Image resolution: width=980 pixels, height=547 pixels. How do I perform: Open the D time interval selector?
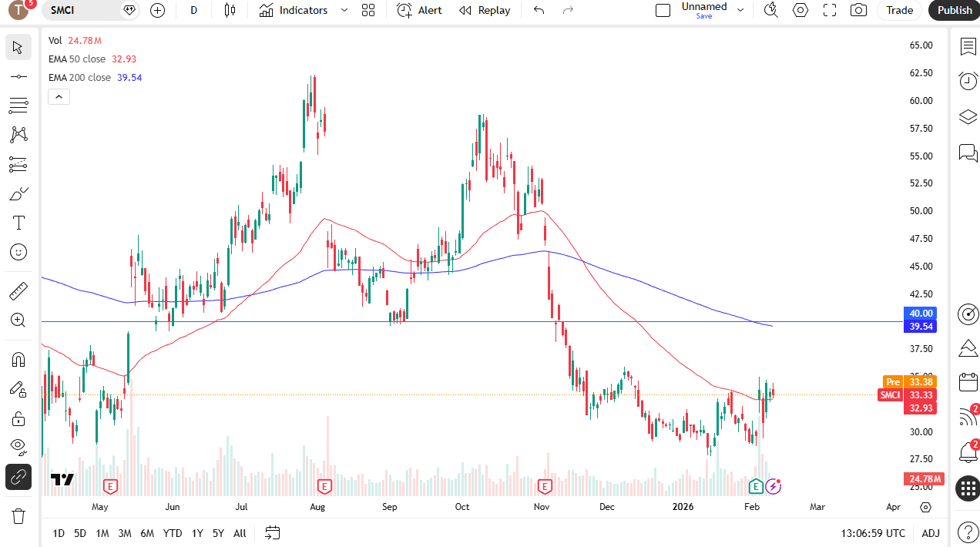tap(193, 10)
